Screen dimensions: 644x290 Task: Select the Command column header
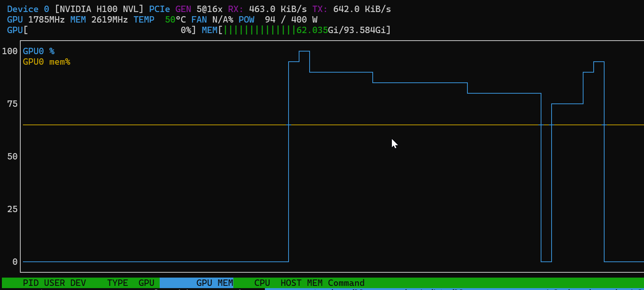coord(346,283)
